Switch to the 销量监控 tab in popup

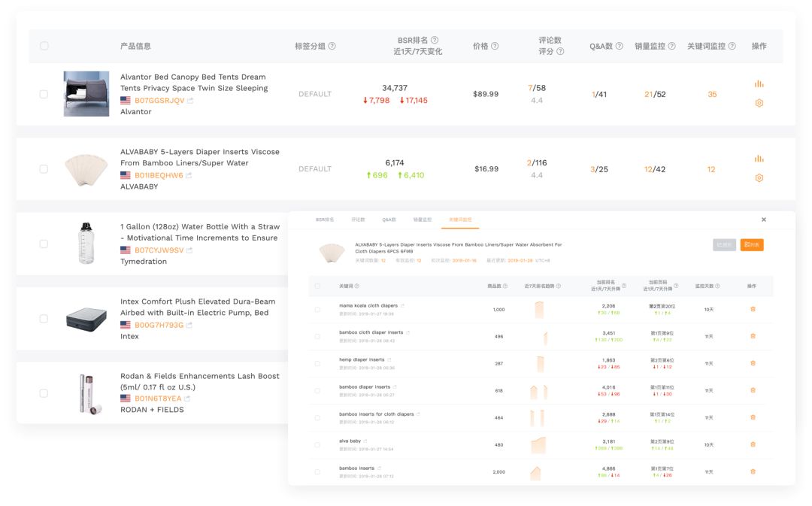(423, 220)
